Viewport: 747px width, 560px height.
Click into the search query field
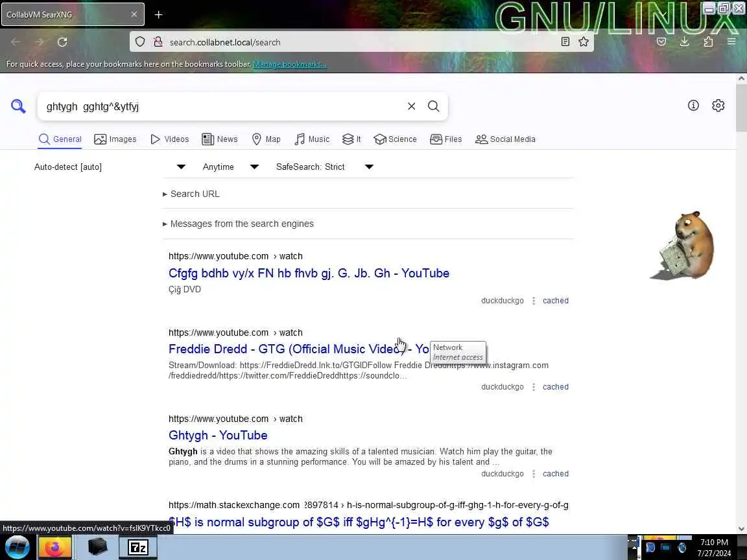pyautogui.click(x=223, y=106)
